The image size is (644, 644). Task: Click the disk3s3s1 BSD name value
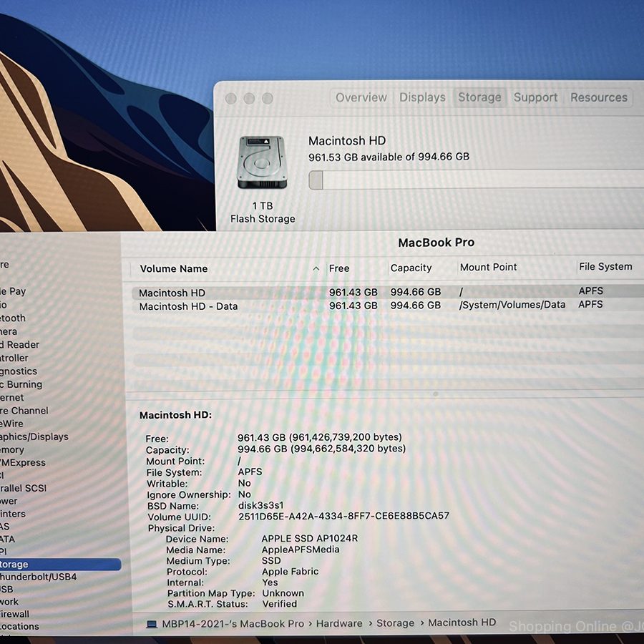[260, 505]
